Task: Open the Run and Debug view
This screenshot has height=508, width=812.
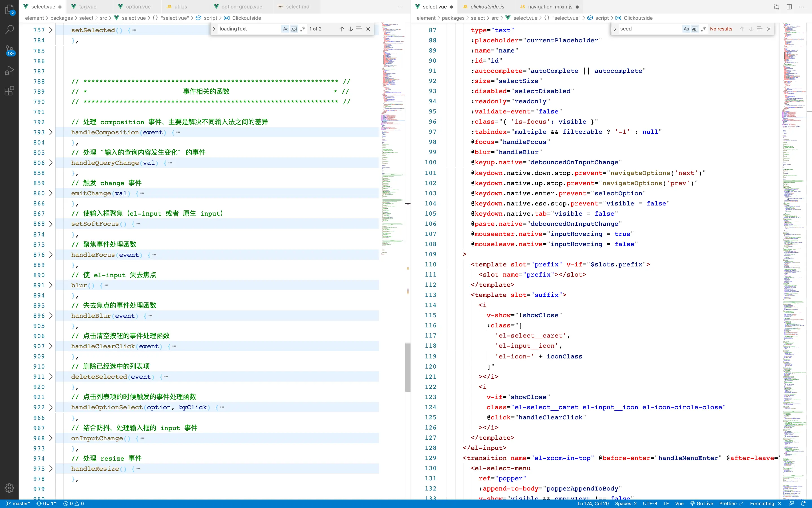Action: point(9,71)
